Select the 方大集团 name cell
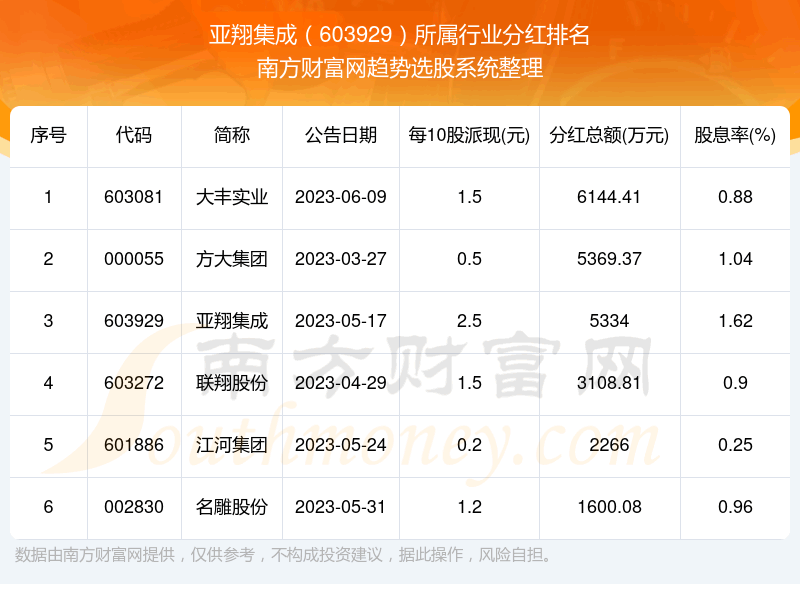This screenshot has height=606, width=800. coord(232,259)
